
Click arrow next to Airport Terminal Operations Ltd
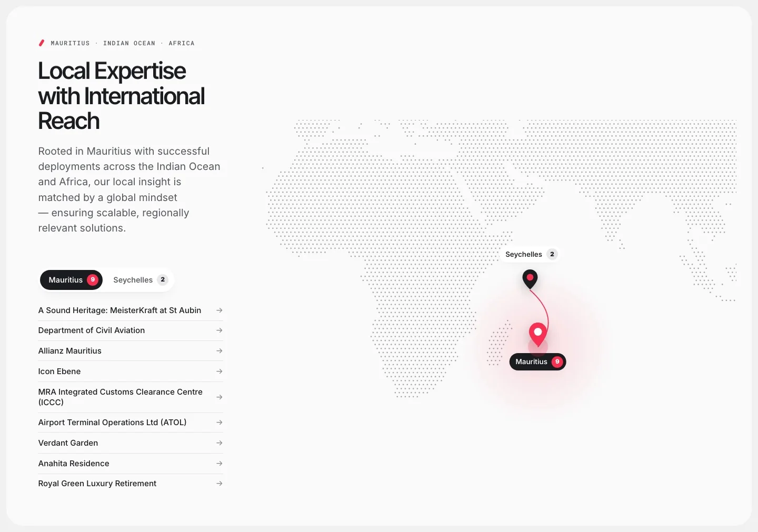[x=220, y=423]
